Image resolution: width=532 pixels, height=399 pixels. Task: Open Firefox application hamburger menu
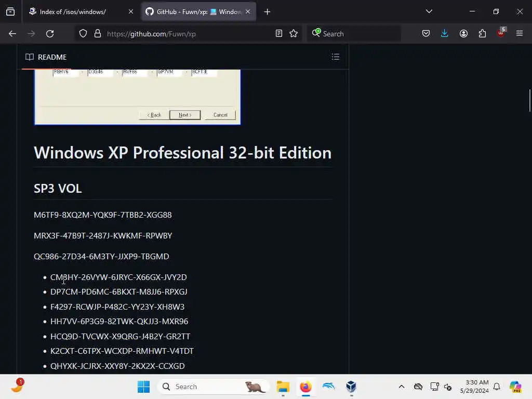coord(520,33)
